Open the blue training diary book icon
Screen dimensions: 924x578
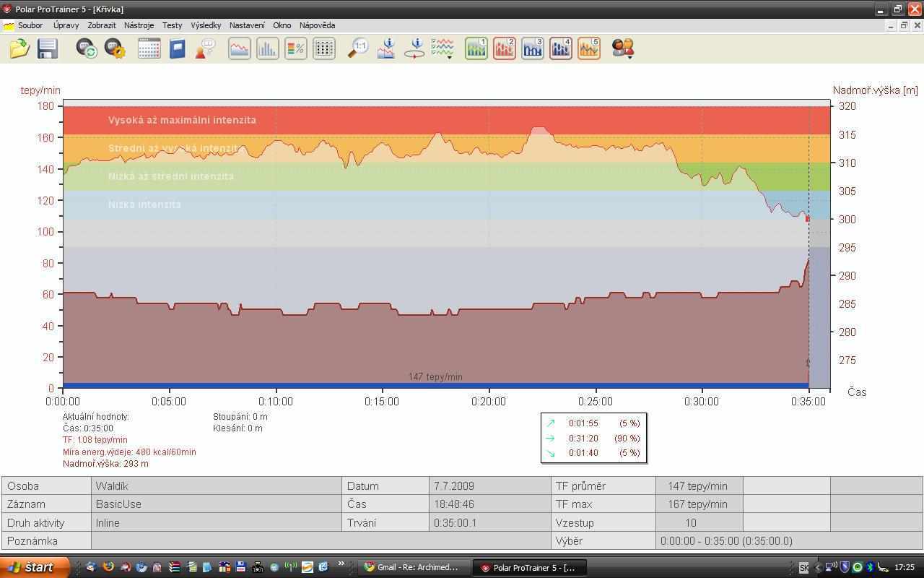[x=177, y=48]
